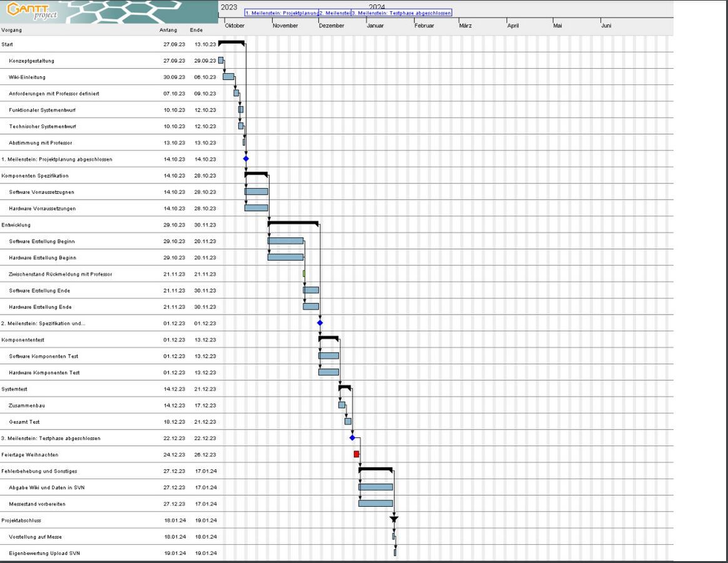The width and height of the screenshot is (728, 563).
Task: Select the Eigenbewertung Upload SVN task name
Action: coord(44,553)
